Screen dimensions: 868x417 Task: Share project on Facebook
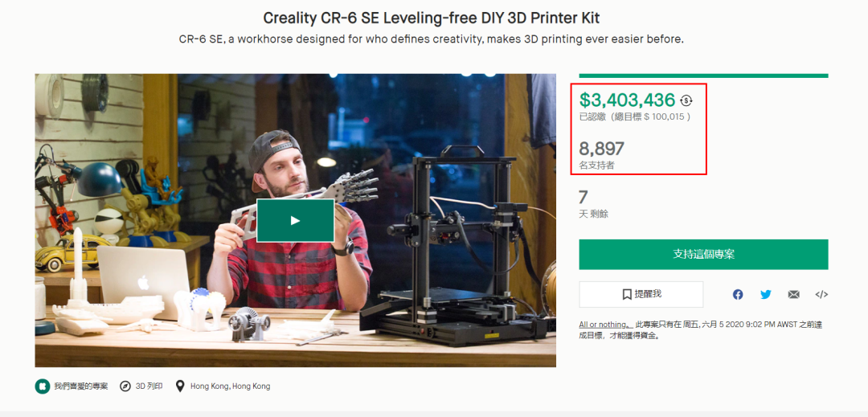point(737,295)
